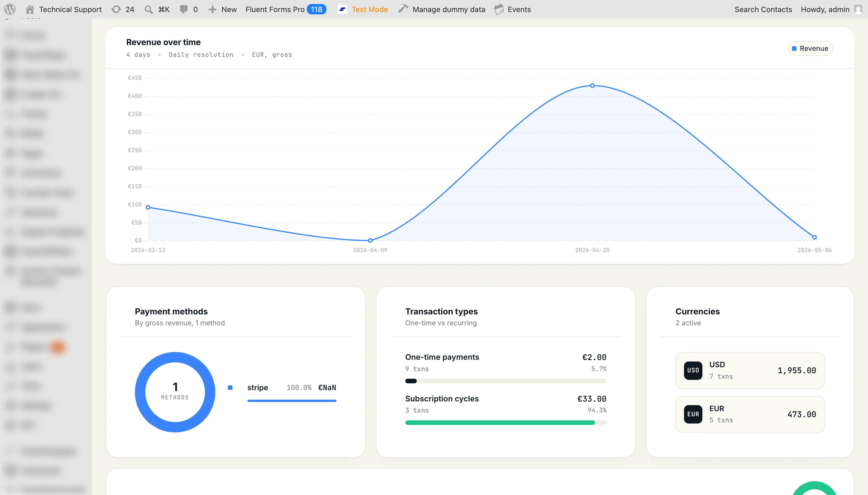Screen dimensions: 868x495
Task: Click the admin avatar icon
Action: click(x=858, y=9)
